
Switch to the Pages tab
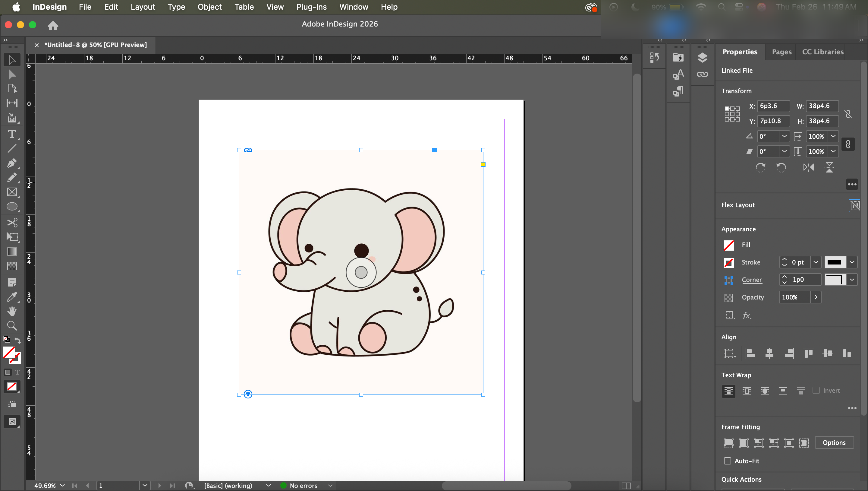tap(782, 52)
